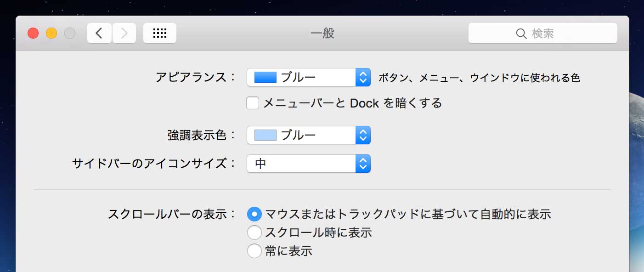The image size is (644, 272).
Task: Click the yellow minimize window button
Action: coord(51,33)
